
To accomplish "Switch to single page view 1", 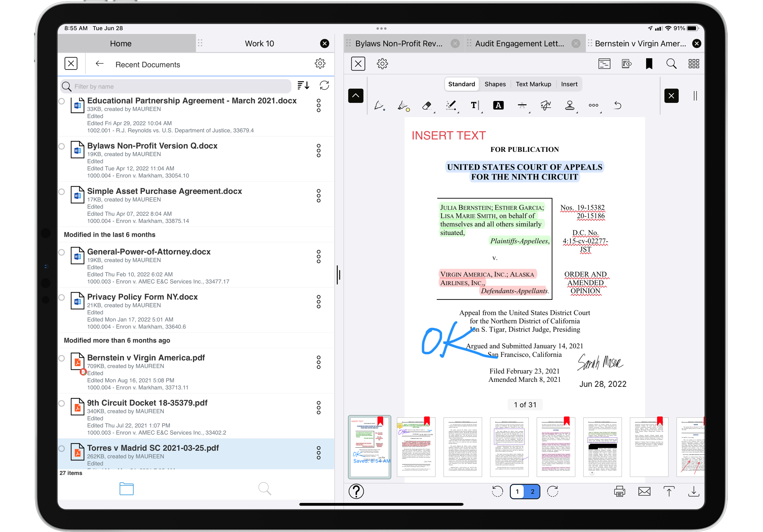I will click(517, 492).
